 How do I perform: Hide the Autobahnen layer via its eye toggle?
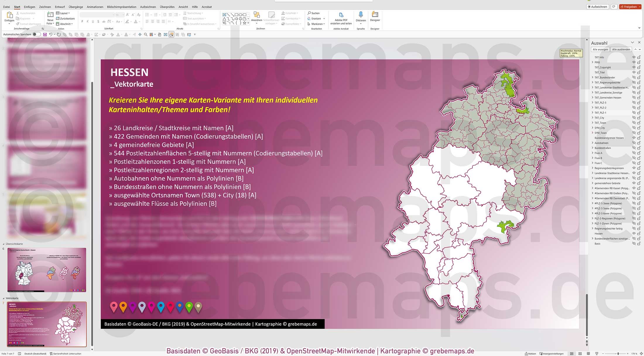(x=634, y=143)
